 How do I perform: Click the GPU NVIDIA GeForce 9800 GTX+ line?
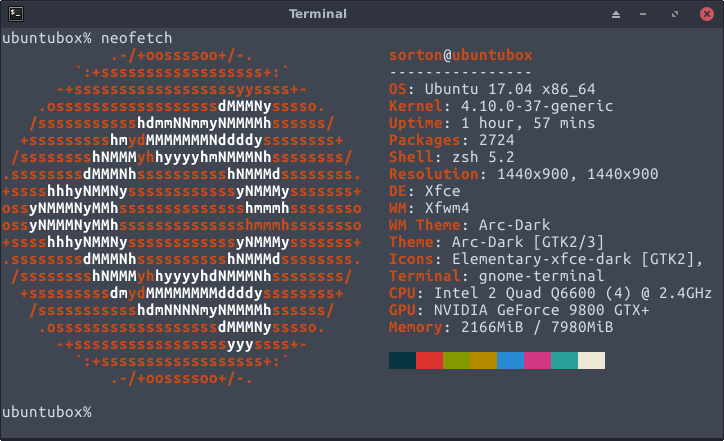pos(519,310)
